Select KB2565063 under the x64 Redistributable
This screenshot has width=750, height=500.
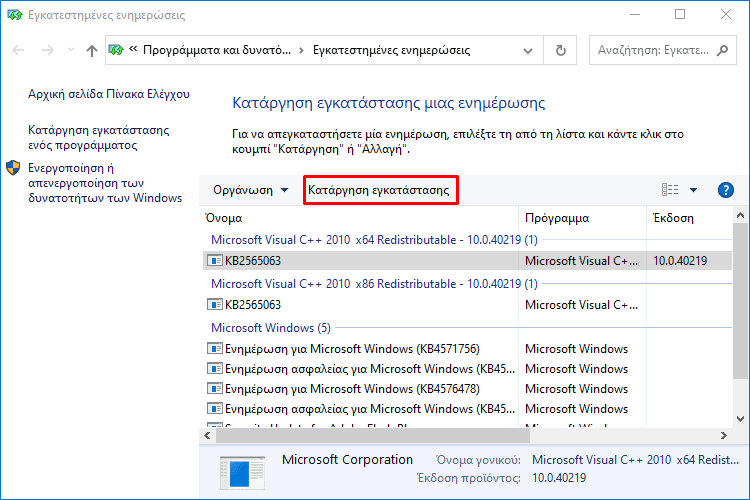[x=467, y=261]
